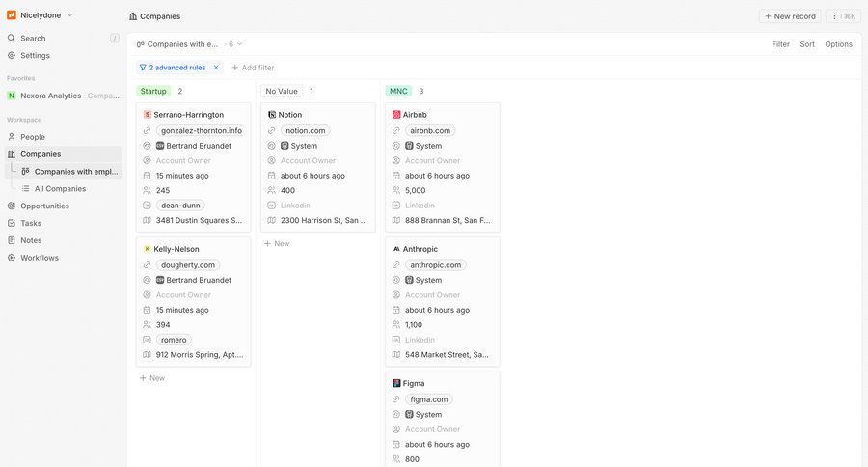Image resolution: width=868 pixels, height=467 pixels.
Task: Click the Nicelydone workspace logo icon
Action: point(11,15)
